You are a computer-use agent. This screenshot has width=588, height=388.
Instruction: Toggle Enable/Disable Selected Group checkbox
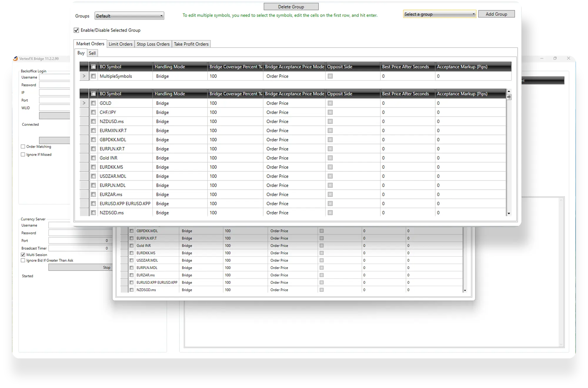pos(76,30)
